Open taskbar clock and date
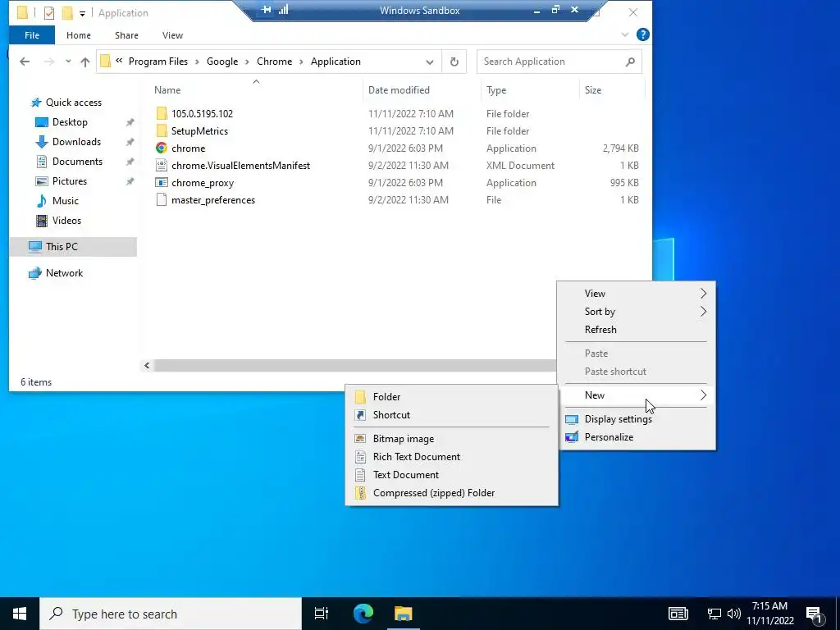The height and width of the screenshot is (630, 840). click(769, 614)
